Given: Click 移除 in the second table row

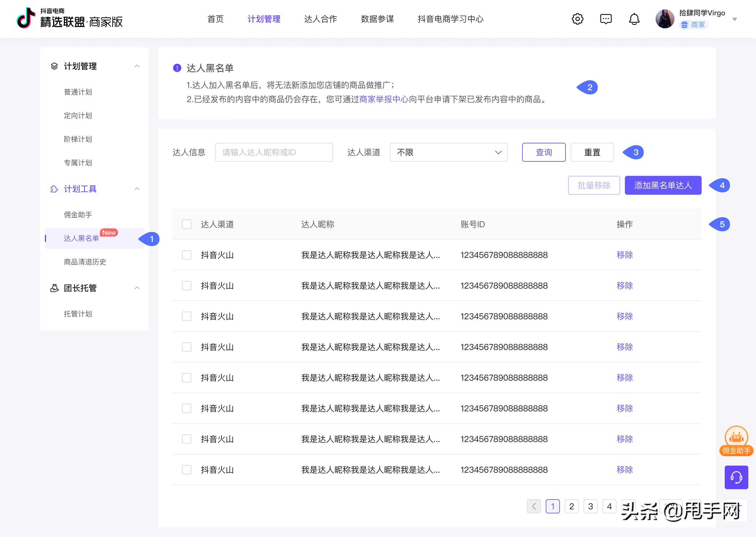Looking at the screenshot, I should coord(625,286).
